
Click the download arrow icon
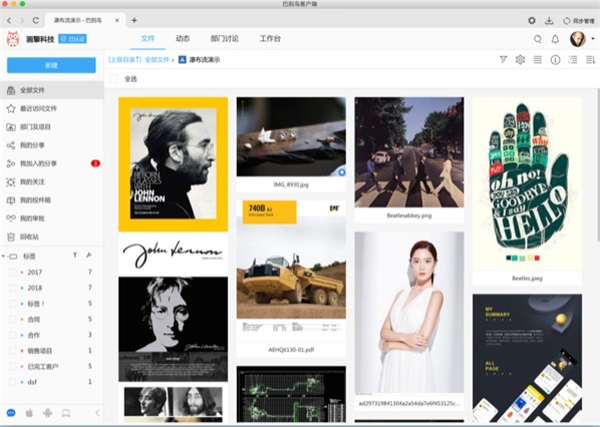(549, 20)
